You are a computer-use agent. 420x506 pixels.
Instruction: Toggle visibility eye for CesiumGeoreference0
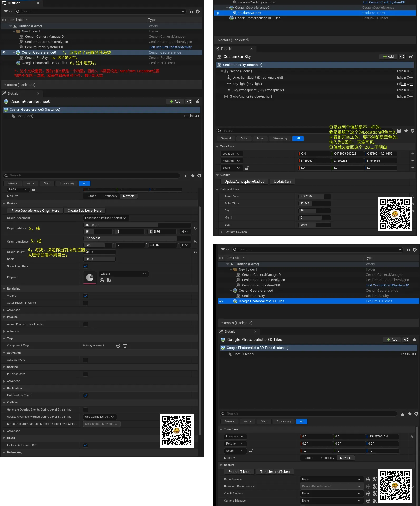4,52
